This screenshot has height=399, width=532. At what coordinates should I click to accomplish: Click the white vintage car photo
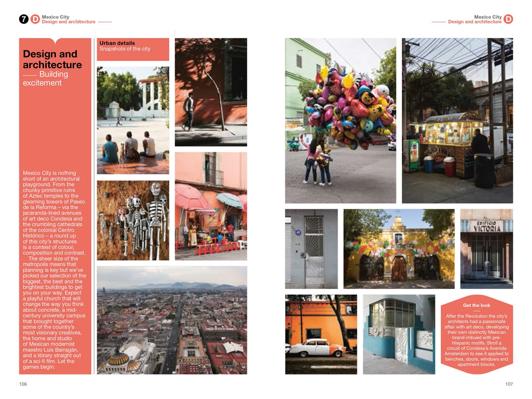click(x=321, y=334)
